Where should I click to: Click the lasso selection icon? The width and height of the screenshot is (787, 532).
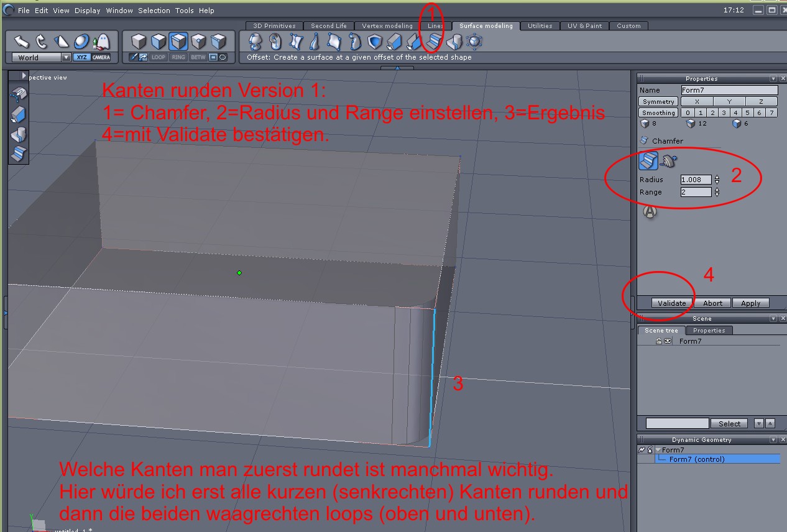click(223, 57)
